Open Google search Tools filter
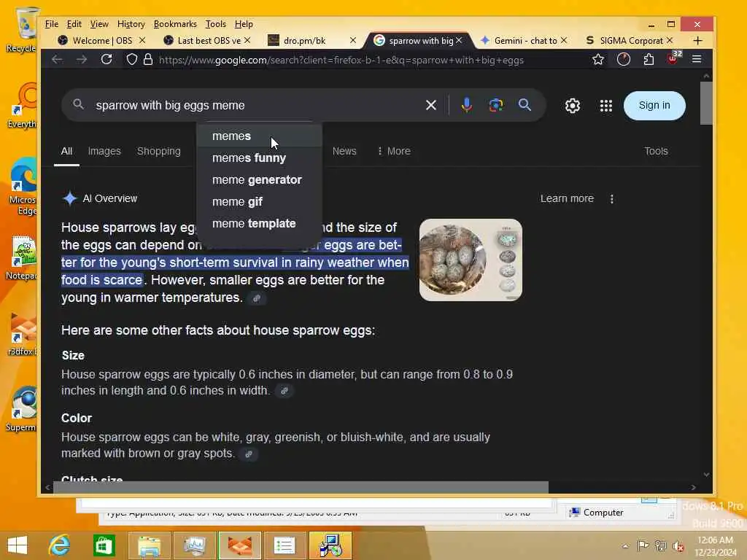This screenshot has width=747, height=560. tap(656, 152)
